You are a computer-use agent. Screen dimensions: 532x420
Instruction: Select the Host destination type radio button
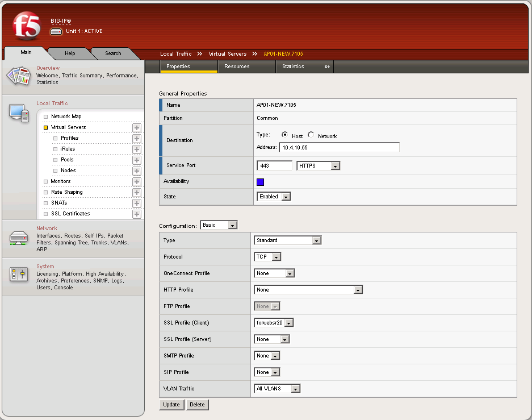pos(285,135)
